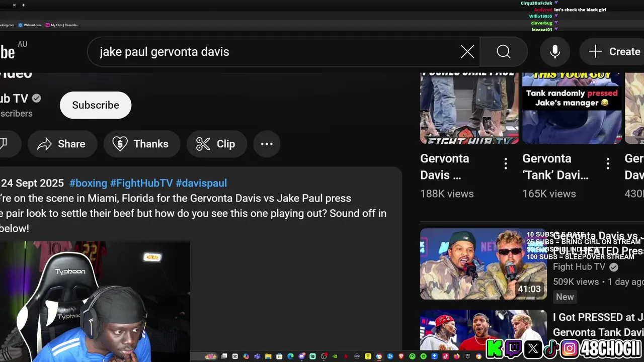Open the 'My Clips | Streamla...' bookmark
The width and height of the screenshot is (644, 362).
62,25
